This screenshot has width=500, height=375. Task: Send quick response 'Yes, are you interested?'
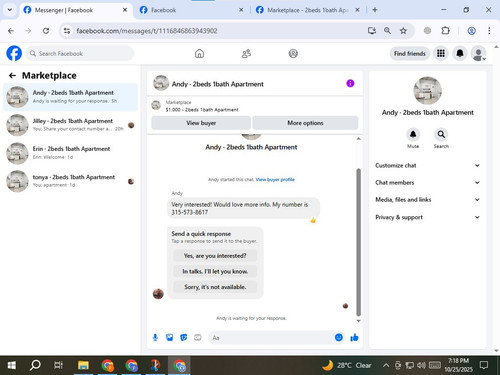click(215, 256)
